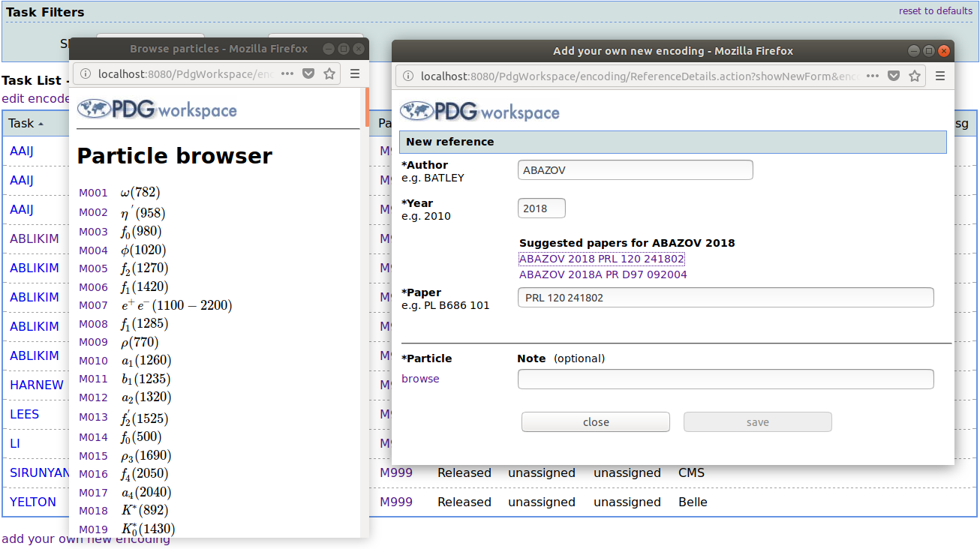Select particle M013 f2'(1525)
Image resolution: width=980 pixels, height=549 pixels.
(94, 418)
